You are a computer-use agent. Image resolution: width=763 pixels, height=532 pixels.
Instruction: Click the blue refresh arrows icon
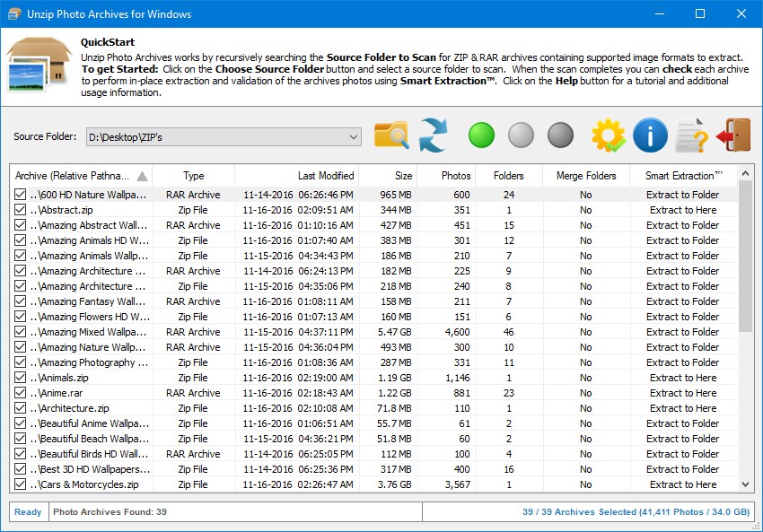point(433,136)
